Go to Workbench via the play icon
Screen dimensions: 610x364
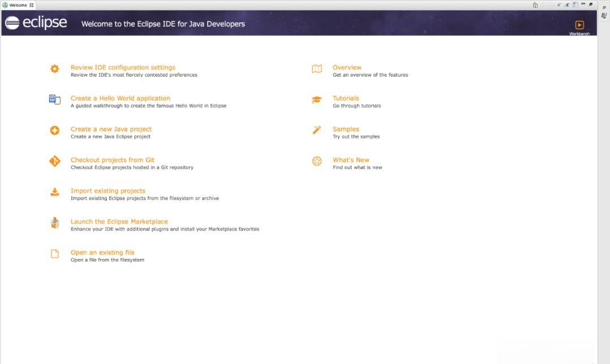(x=579, y=25)
